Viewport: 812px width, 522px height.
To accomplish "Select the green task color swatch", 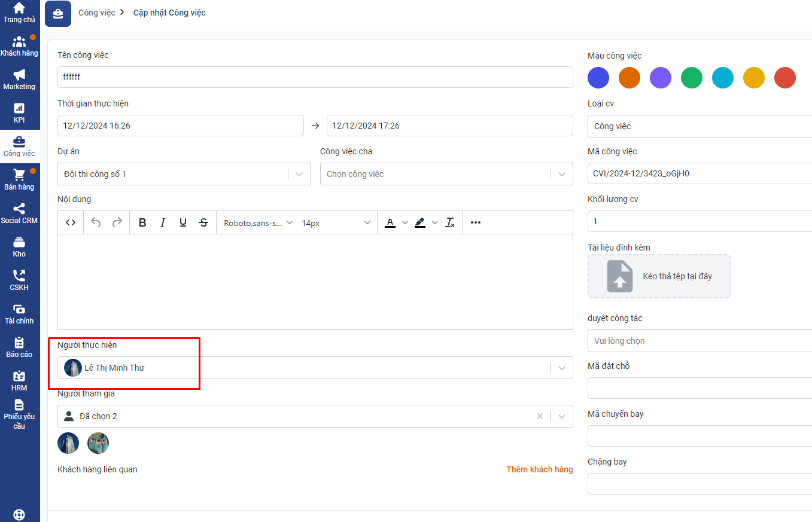I will (x=692, y=78).
